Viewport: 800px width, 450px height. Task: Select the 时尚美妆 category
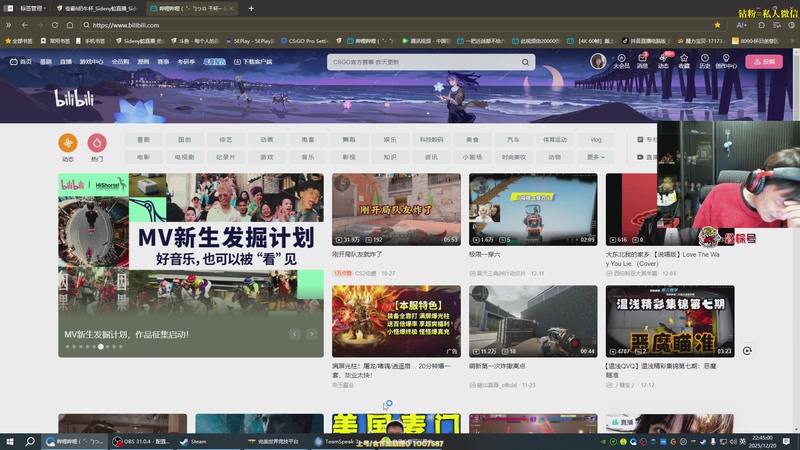(513, 157)
